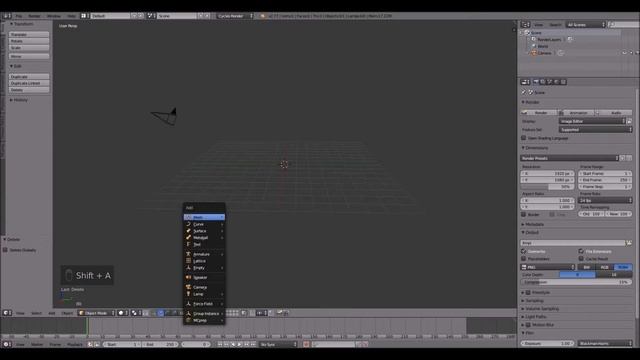Click the Translate button in Tools panel

[29, 35]
